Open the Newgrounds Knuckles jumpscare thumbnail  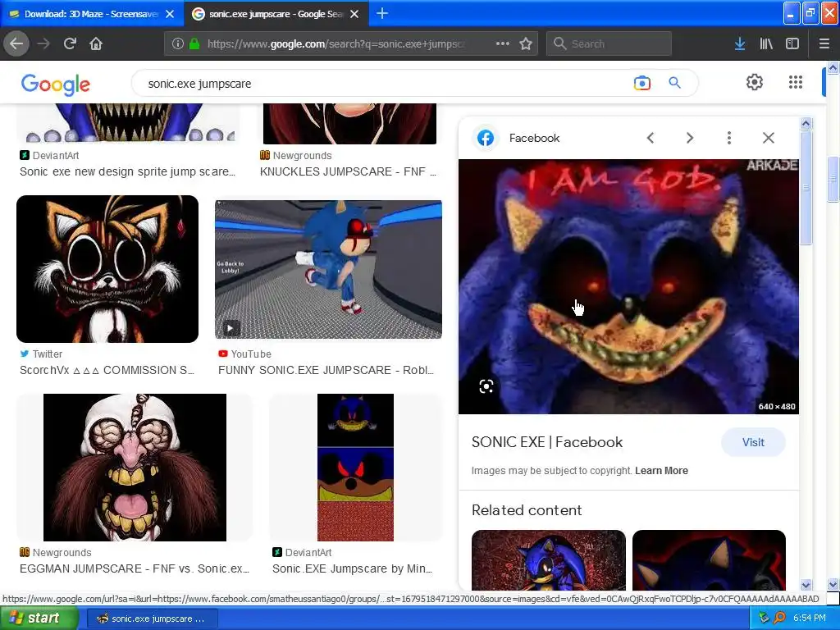click(349, 124)
